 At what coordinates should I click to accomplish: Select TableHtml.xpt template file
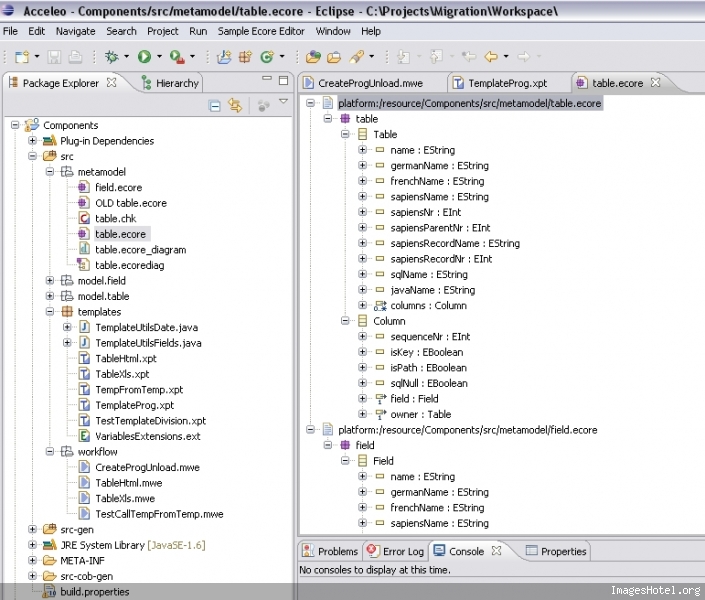126,358
